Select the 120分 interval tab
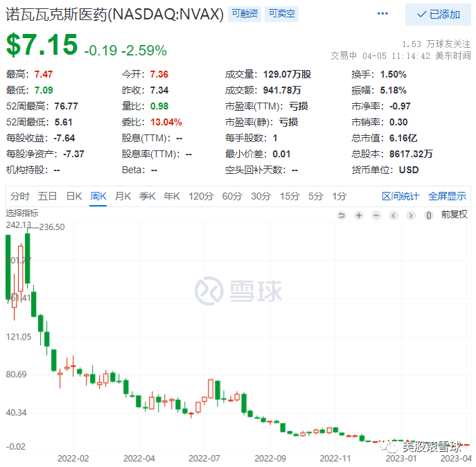This screenshot has width=476, height=467. [201, 196]
